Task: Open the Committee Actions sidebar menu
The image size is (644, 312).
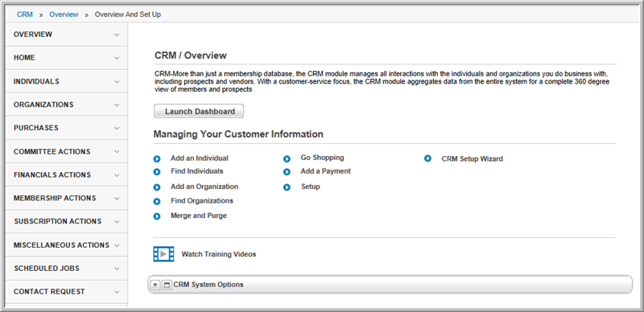Action: coord(66,151)
